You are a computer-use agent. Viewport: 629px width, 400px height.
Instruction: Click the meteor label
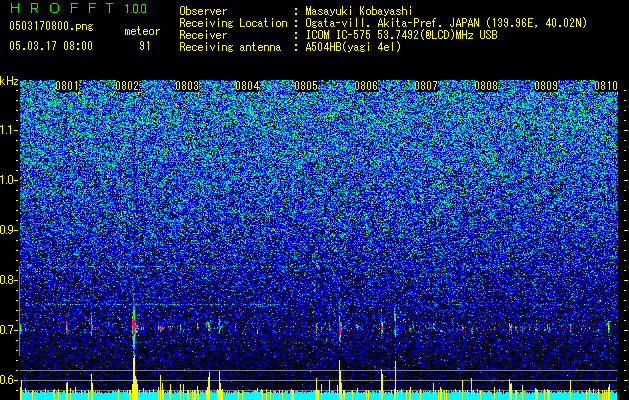[x=142, y=31]
